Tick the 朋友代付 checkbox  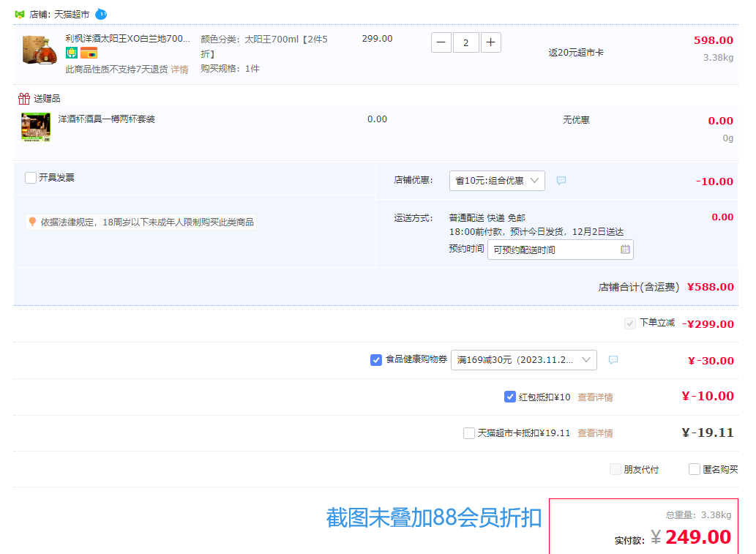(x=615, y=469)
